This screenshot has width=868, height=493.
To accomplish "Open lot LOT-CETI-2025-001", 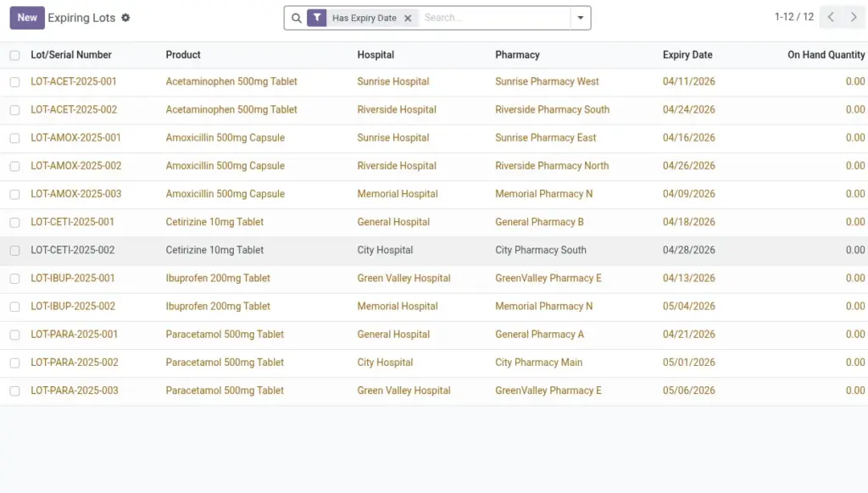I will 72,222.
